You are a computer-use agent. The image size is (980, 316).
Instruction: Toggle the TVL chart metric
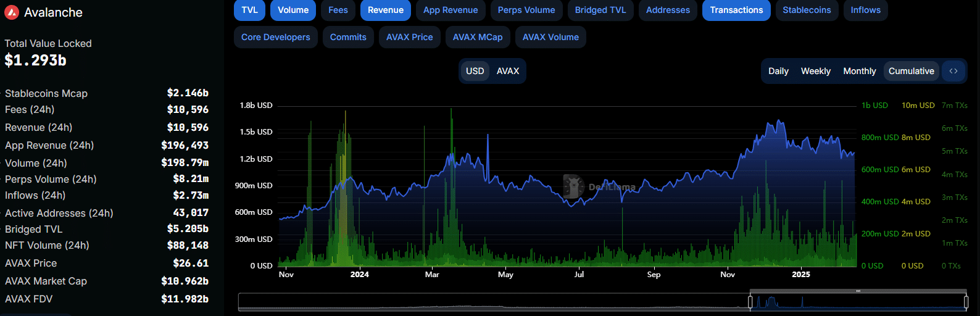[250, 10]
